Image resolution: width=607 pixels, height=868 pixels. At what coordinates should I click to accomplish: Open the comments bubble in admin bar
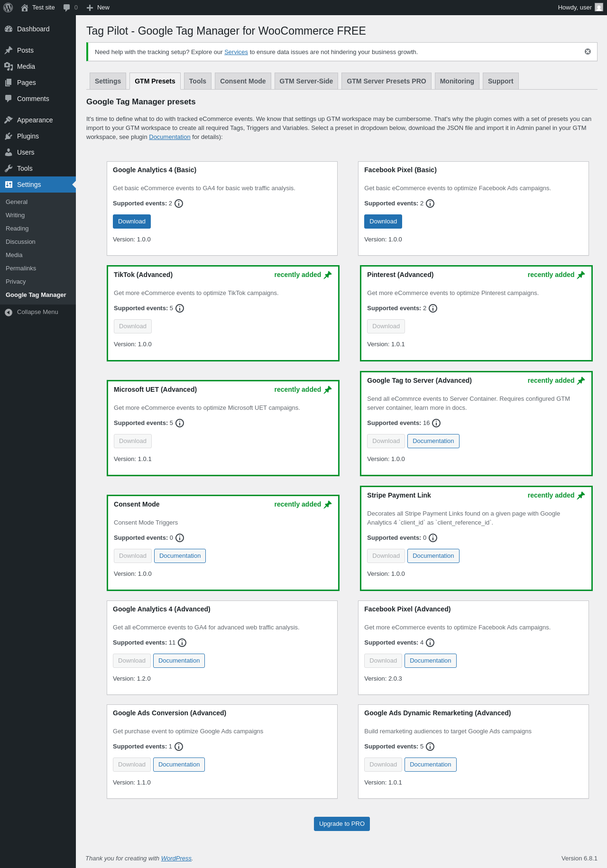[67, 8]
